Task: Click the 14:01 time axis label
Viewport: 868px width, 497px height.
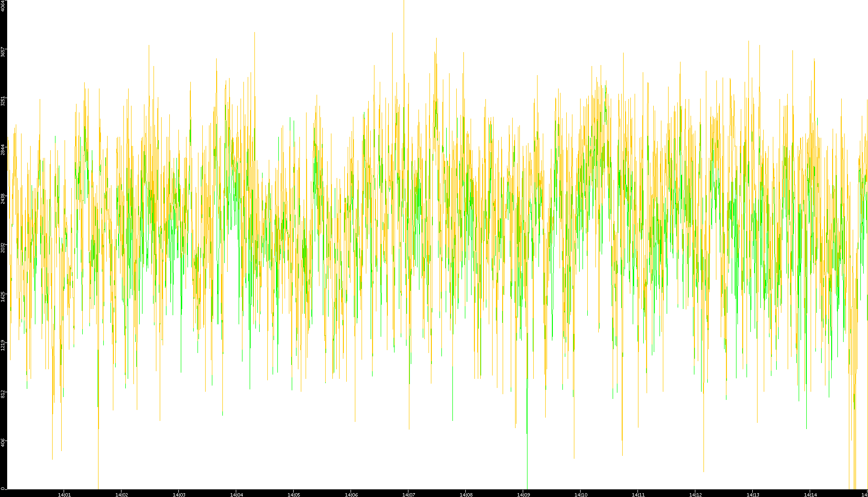Action: (65, 495)
